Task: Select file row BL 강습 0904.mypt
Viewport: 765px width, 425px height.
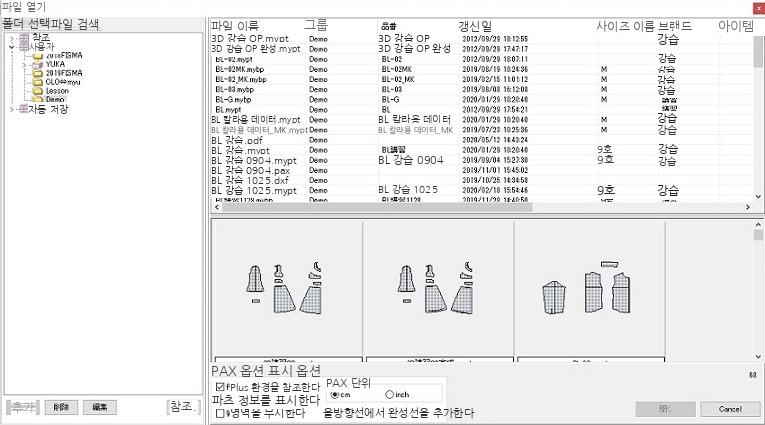Action: point(482,160)
